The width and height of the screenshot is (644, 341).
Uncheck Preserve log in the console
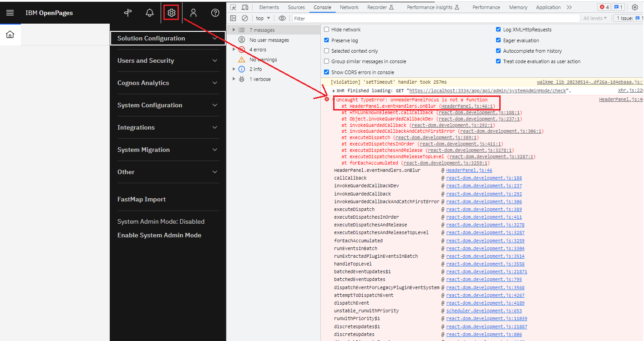(x=326, y=40)
